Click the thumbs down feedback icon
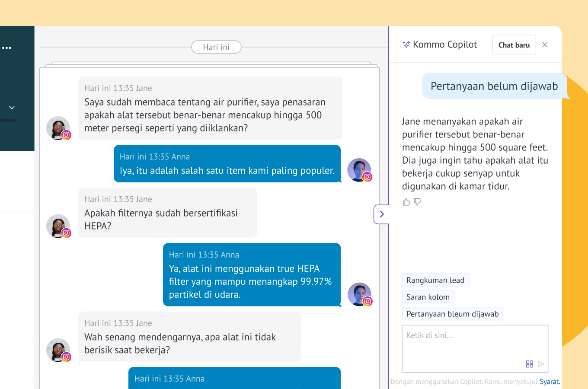 coord(417,202)
